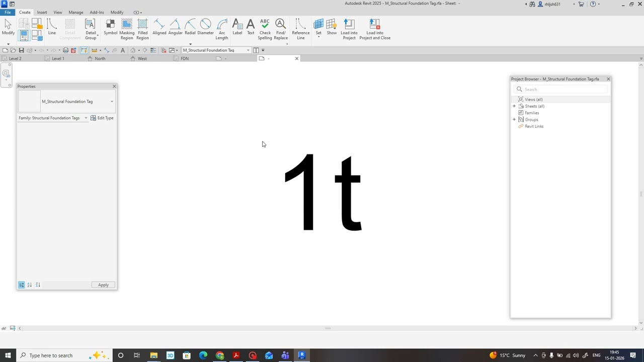
Task: Select the Angular dimension tool
Action: click(175, 27)
